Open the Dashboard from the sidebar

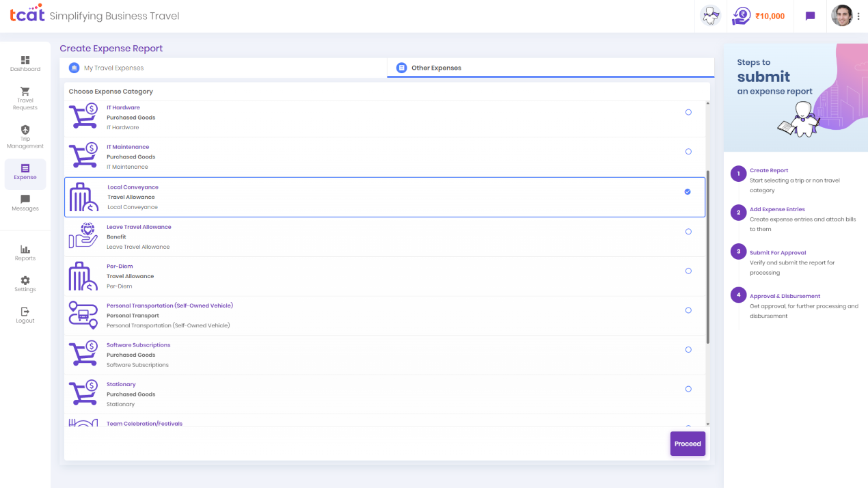[25, 62]
